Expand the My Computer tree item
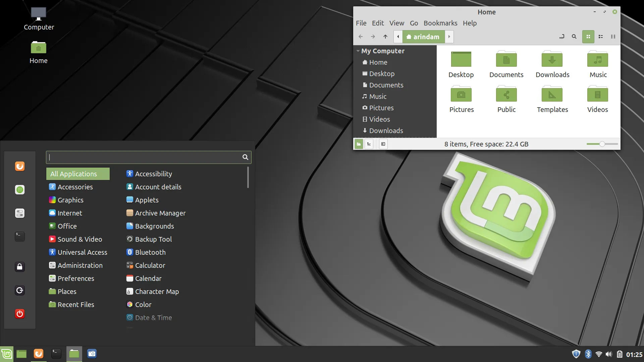 (358, 51)
